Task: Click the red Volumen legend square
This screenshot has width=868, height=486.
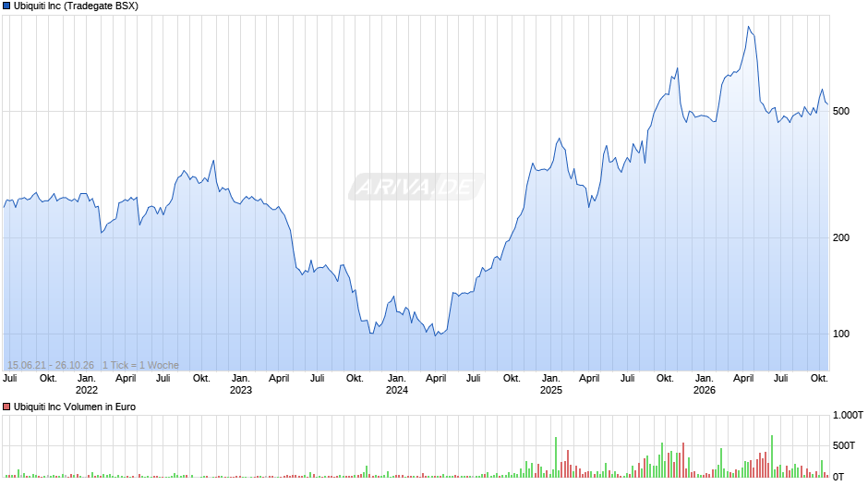Action: point(6,407)
